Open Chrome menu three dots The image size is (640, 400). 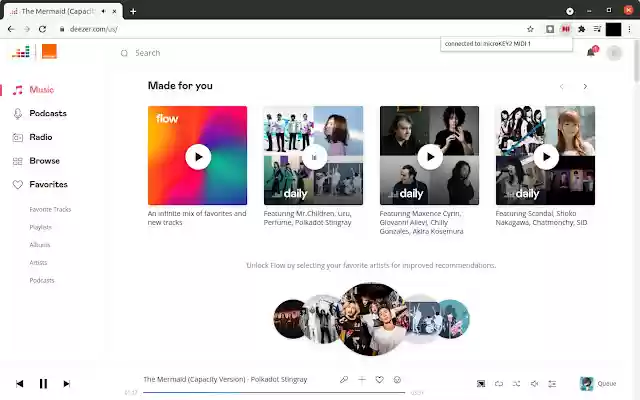629,29
